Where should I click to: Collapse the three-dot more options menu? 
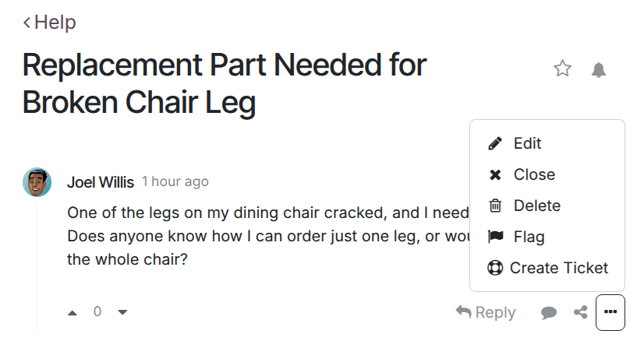610,312
